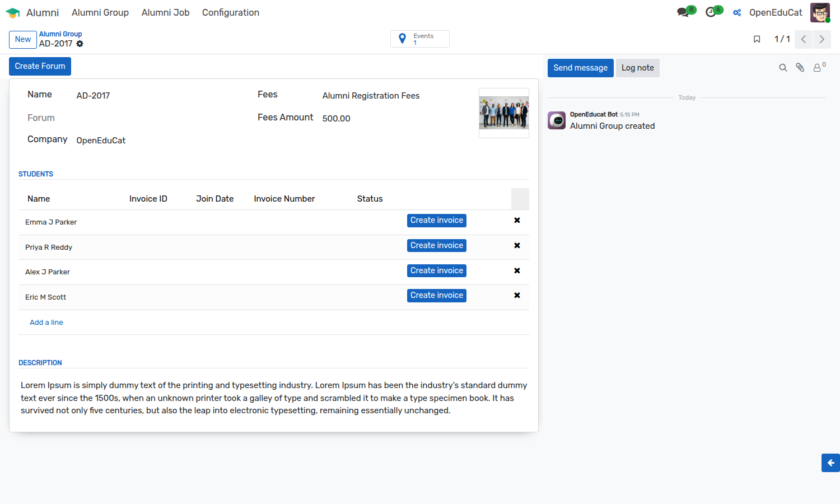
Task: Open the activities clock icon
Action: pos(711,12)
